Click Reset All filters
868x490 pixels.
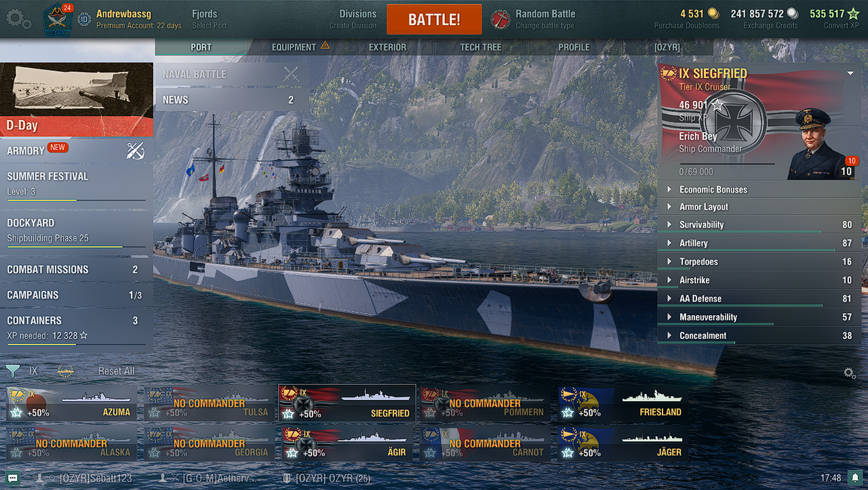[x=117, y=371]
